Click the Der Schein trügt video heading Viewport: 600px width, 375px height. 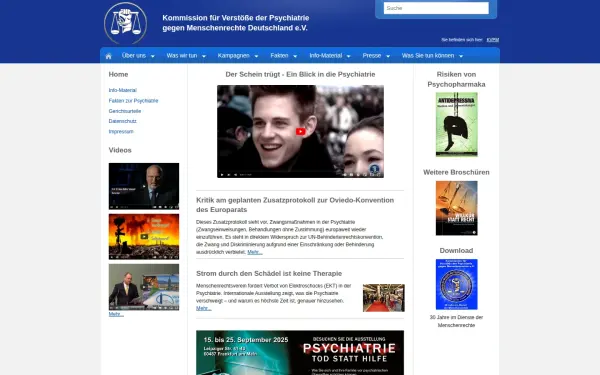[x=300, y=74]
